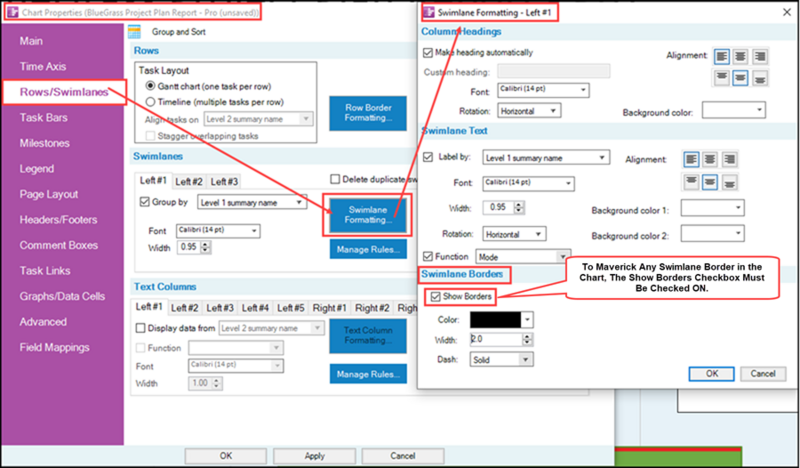Open Swimlane Text Rotation dropdown
Viewport: 800px width, 468px height.
[514, 234]
